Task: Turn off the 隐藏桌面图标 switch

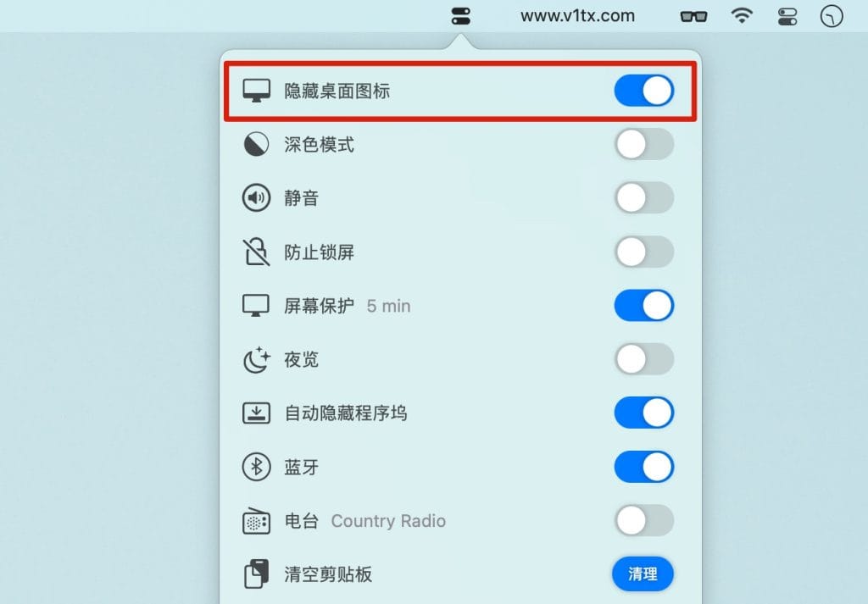Action: tap(644, 91)
